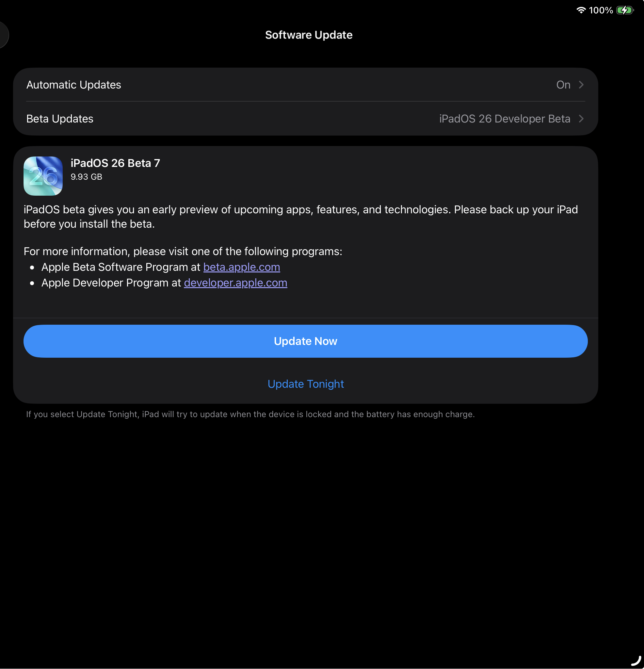Click the Update Now button
Viewport: 644px width, 669px height.
[x=306, y=341]
